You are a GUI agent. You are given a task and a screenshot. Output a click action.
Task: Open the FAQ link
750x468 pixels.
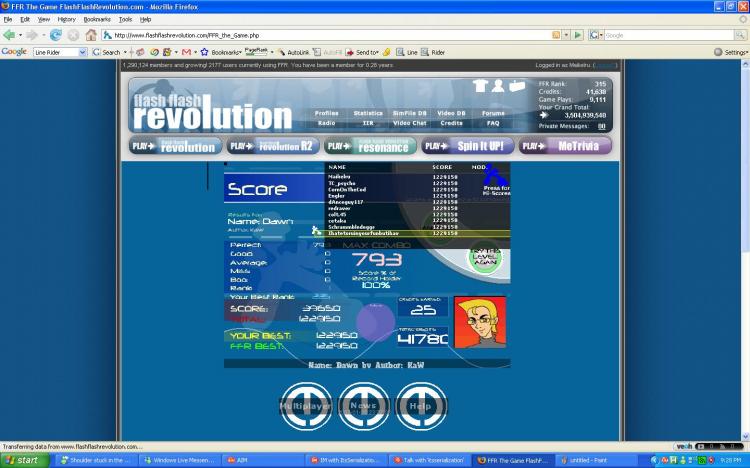pyautogui.click(x=493, y=123)
